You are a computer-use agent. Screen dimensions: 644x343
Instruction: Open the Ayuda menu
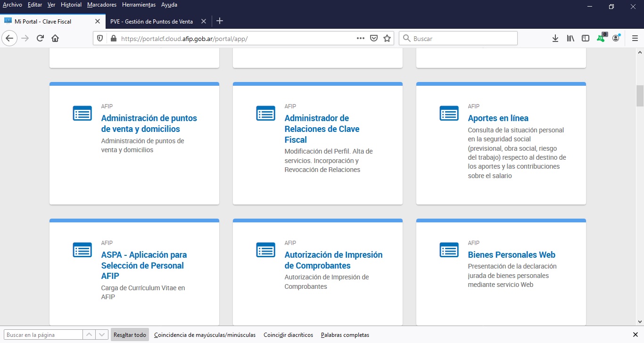click(x=169, y=5)
